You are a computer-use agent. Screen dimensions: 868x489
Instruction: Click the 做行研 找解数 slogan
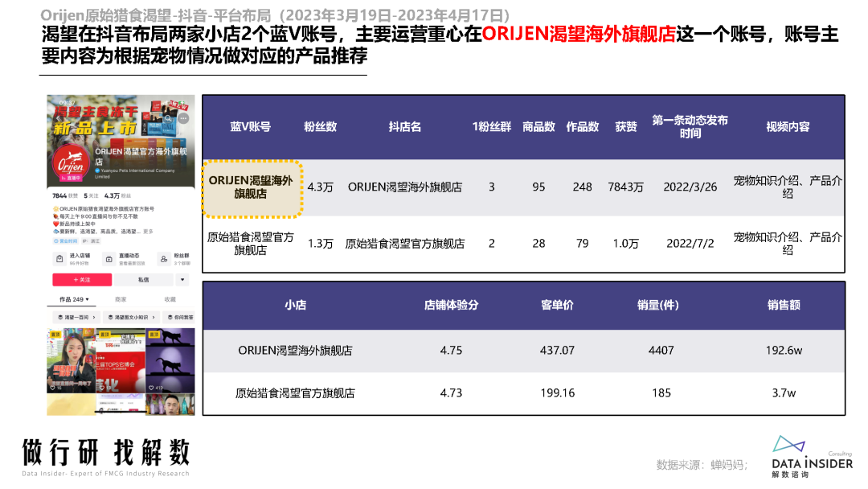pos(106,453)
